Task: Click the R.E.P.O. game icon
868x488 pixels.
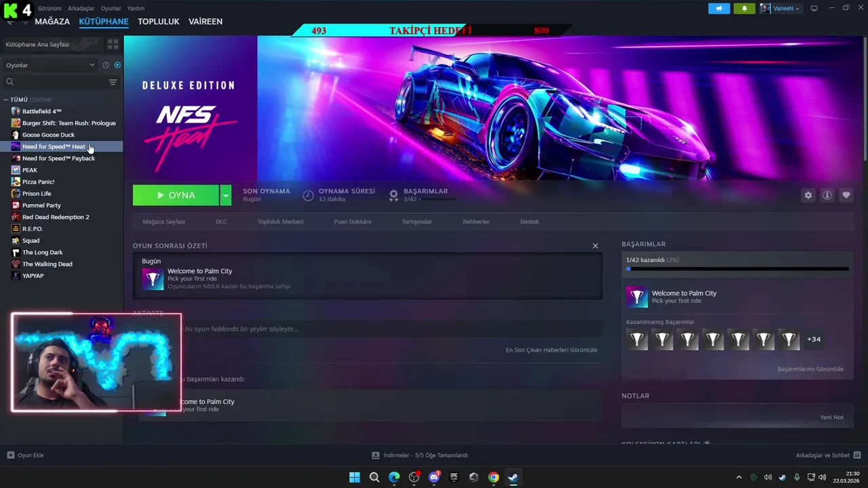Action: coord(16,228)
